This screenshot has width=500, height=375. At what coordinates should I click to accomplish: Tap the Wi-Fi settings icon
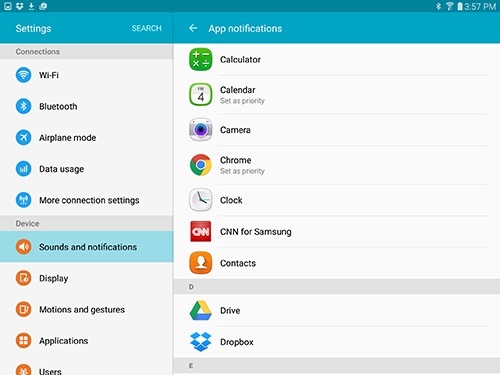(23, 75)
